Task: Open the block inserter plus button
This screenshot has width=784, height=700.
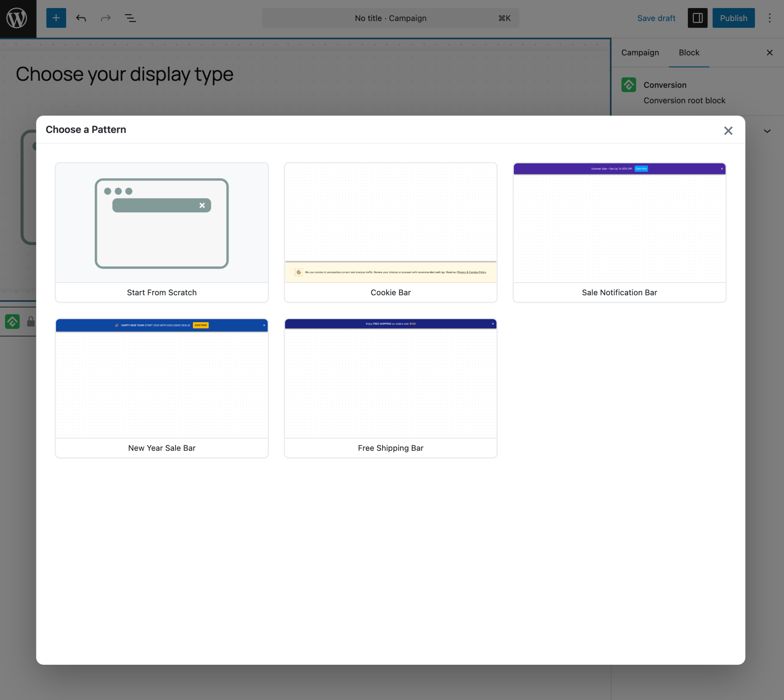Action: [x=56, y=18]
